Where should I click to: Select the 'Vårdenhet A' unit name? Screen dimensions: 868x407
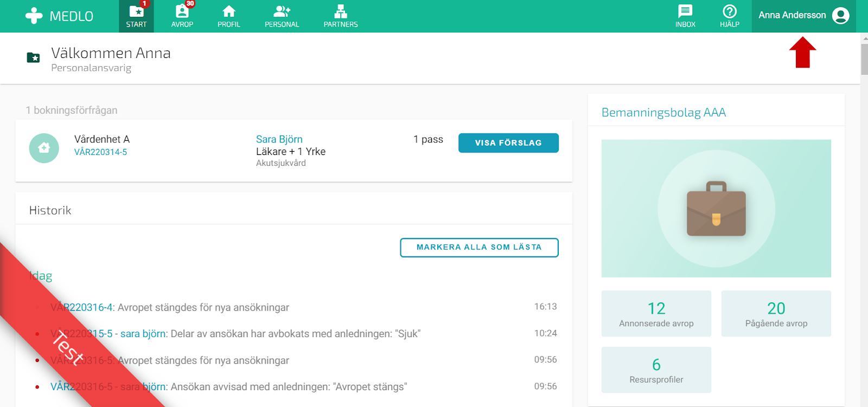coord(102,139)
